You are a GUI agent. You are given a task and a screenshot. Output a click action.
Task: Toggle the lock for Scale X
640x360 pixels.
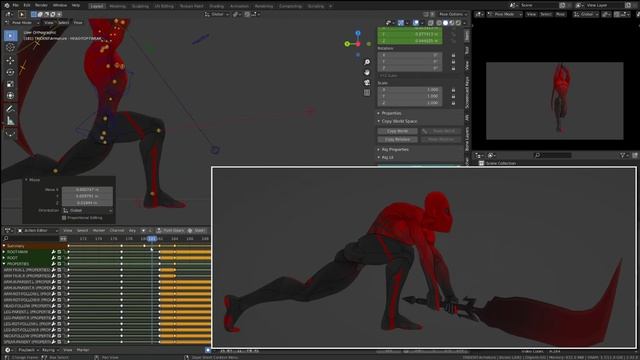(x=453, y=90)
